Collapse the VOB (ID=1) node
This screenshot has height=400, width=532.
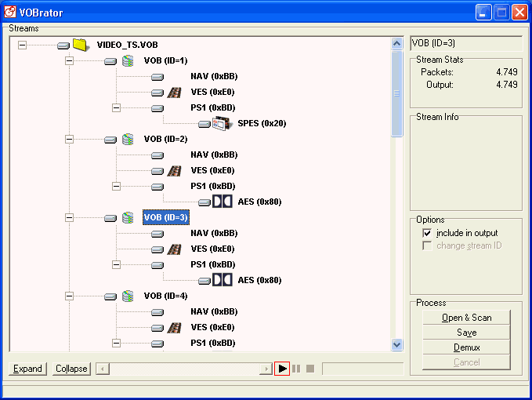point(69,60)
